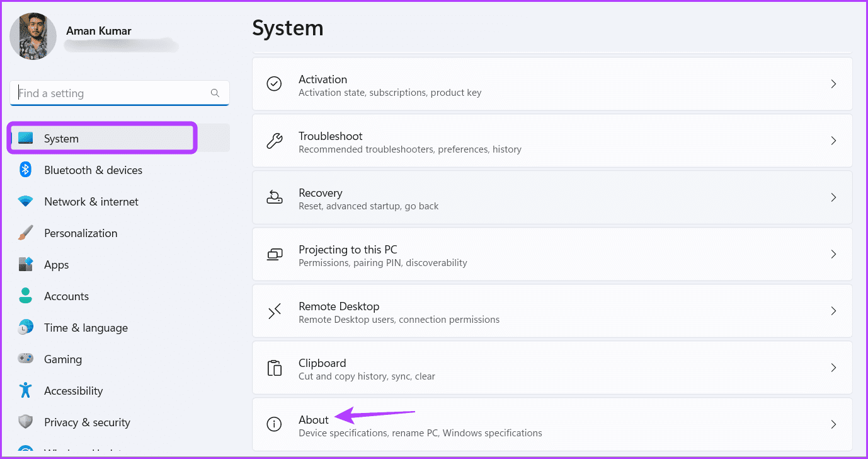868x459 pixels.
Task: Click the Remote Desktop arrows icon
Action: pos(274,311)
